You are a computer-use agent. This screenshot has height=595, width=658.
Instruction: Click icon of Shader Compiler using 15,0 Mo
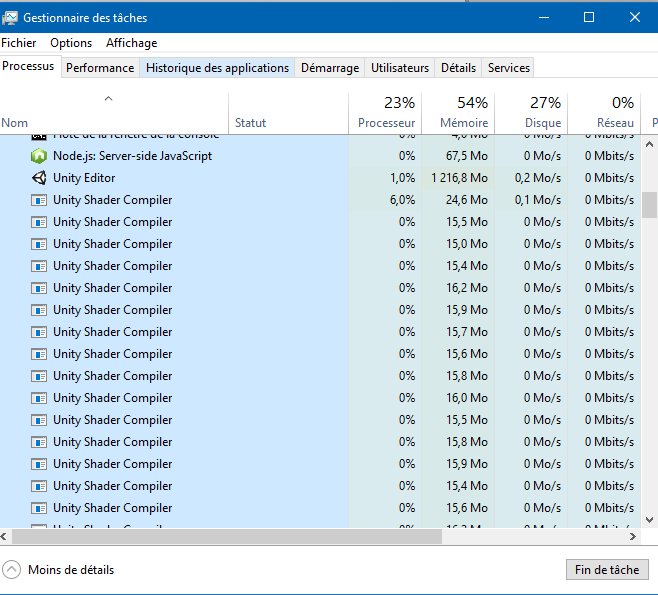coord(39,244)
